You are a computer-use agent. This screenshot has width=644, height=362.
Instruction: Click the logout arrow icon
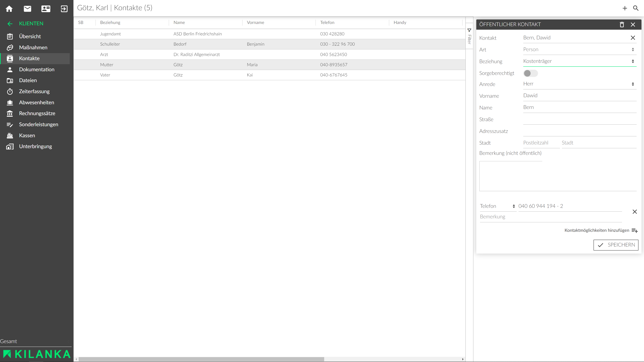64,9
